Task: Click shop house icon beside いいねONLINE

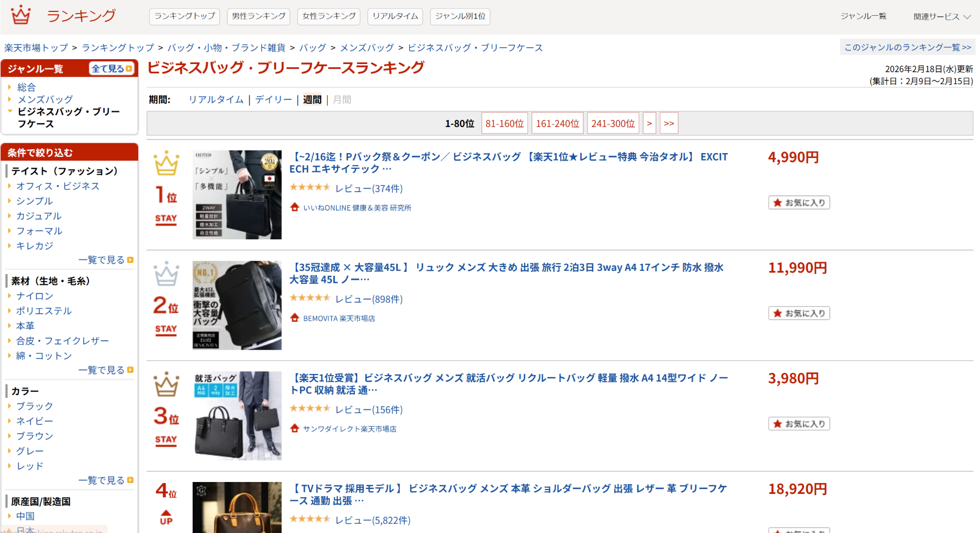Action: 295,207
